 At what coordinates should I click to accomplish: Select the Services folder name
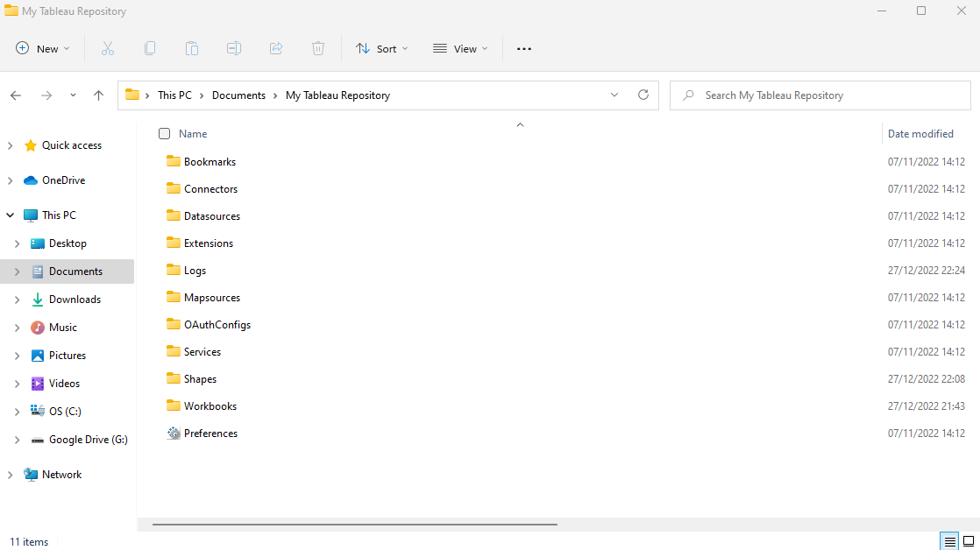202,351
